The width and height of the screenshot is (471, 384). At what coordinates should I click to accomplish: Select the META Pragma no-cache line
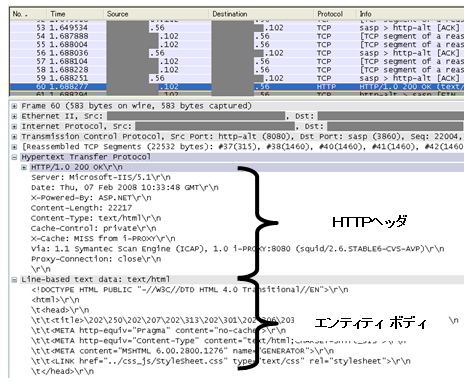[x=158, y=331]
